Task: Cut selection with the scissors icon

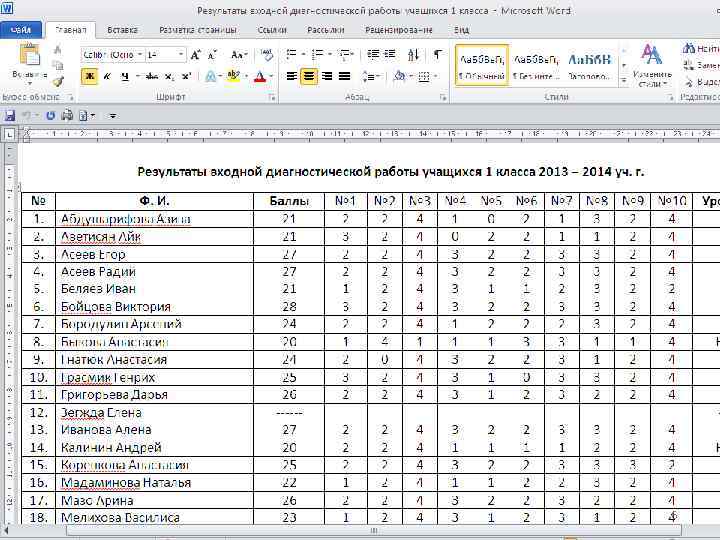Action: point(58,49)
